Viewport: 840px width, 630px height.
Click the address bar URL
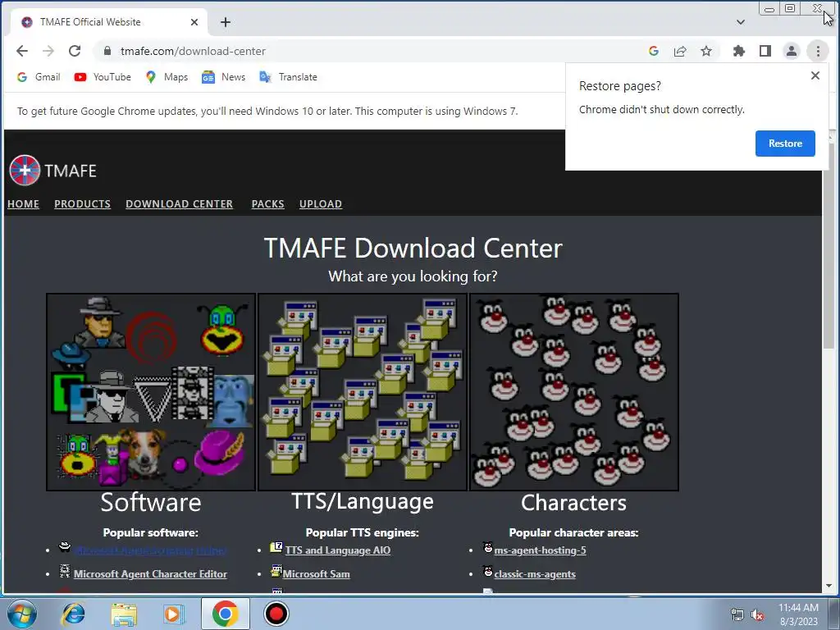(193, 51)
